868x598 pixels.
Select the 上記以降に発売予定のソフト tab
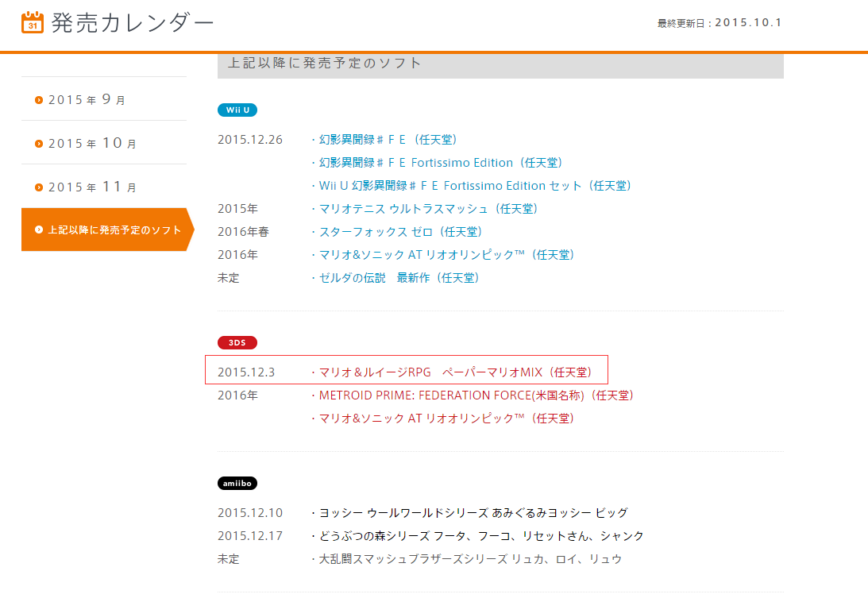click(108, 230)
